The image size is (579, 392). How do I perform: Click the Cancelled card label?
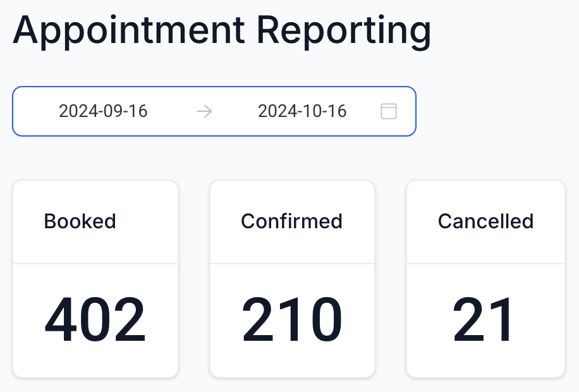click(485, 221)
